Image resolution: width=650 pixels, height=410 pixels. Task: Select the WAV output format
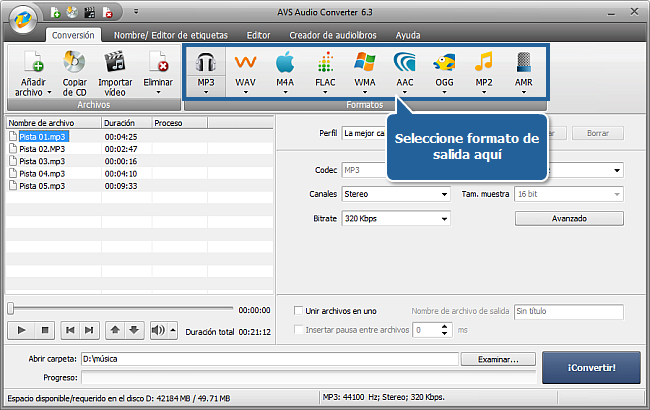(245, 64)
